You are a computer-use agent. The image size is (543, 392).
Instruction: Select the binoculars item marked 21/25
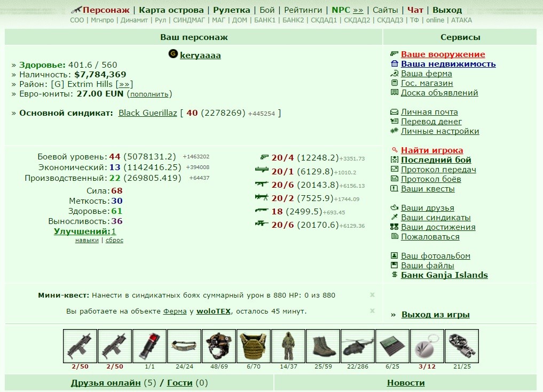tap(462, 346)
